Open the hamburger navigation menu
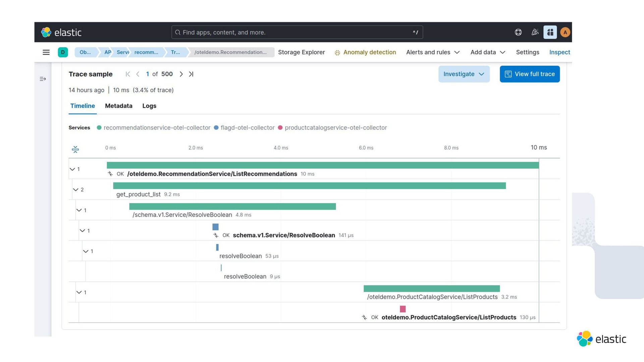This screenshot has width=644, height=362. coord(46,52)
